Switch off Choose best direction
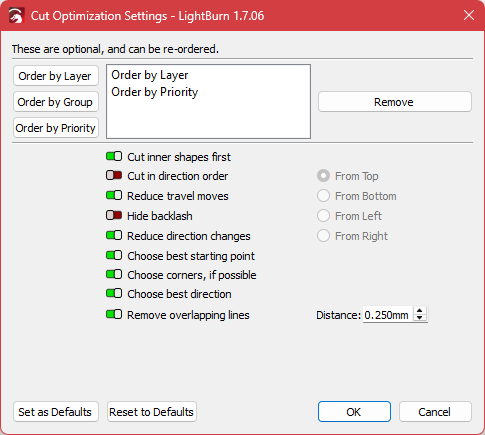This screenshot has width=485, height=435. coord(114,293)
